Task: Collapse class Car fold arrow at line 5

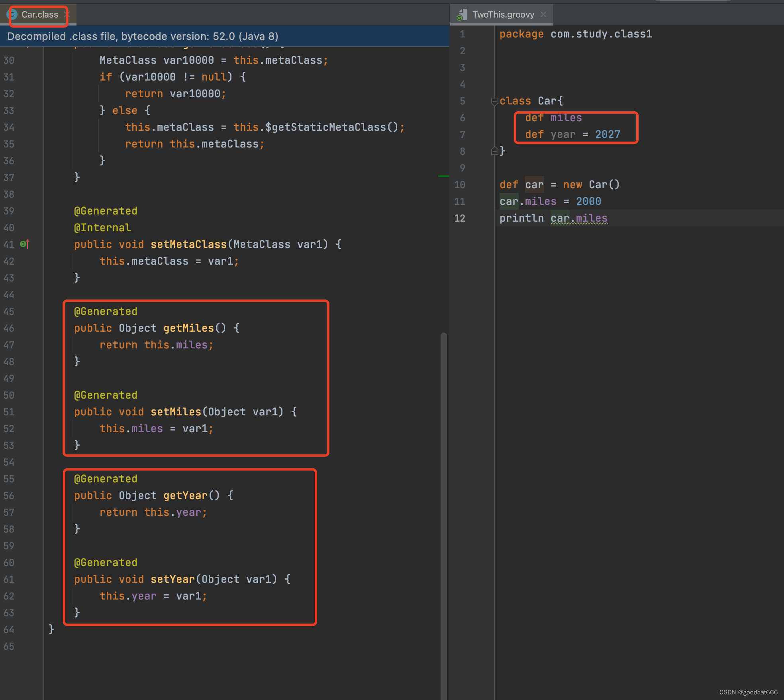Action: click(x=494, y=101)
